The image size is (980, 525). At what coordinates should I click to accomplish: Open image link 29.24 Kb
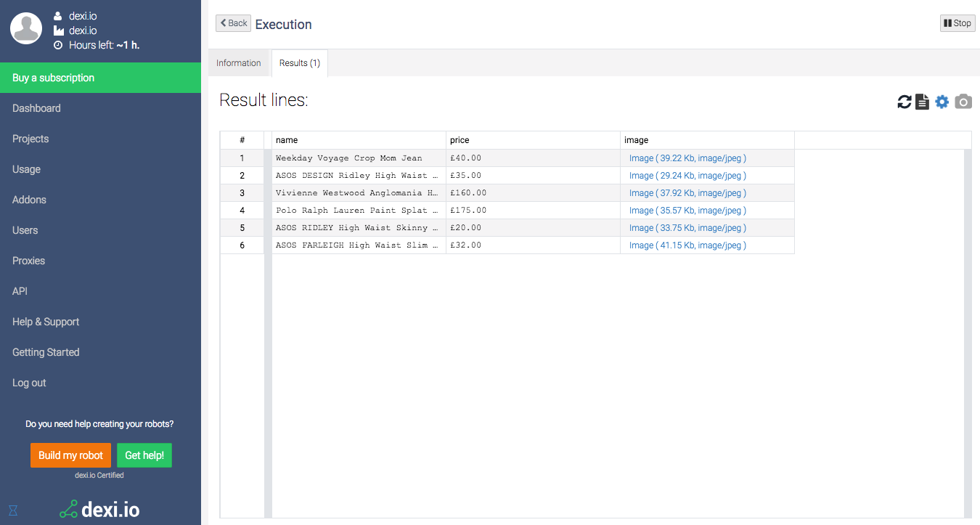tap(687, 176)
